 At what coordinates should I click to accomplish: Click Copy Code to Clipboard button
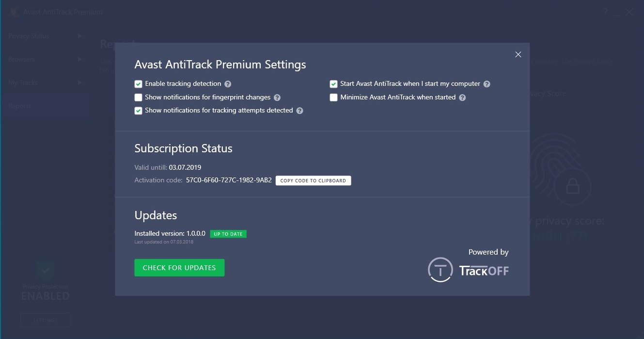pos(313,180)
